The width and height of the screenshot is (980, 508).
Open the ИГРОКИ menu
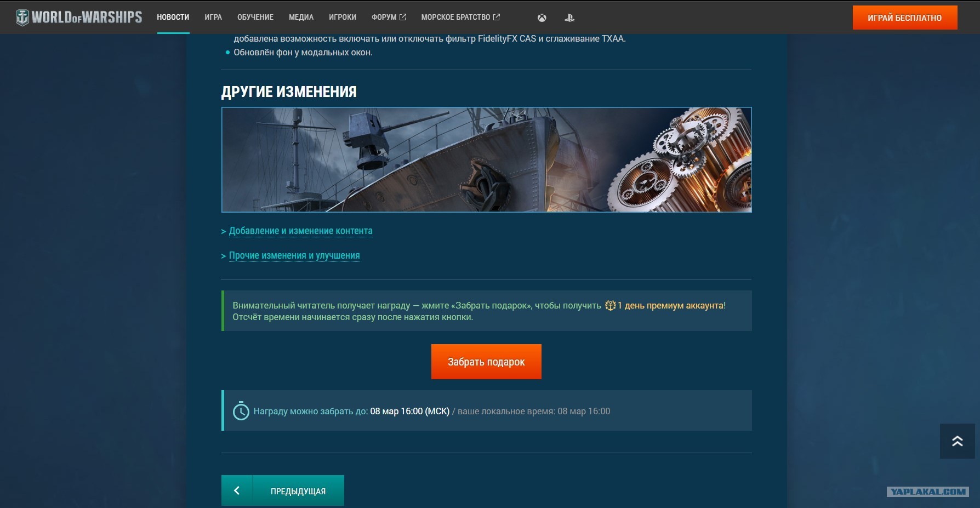pos(343,18)
